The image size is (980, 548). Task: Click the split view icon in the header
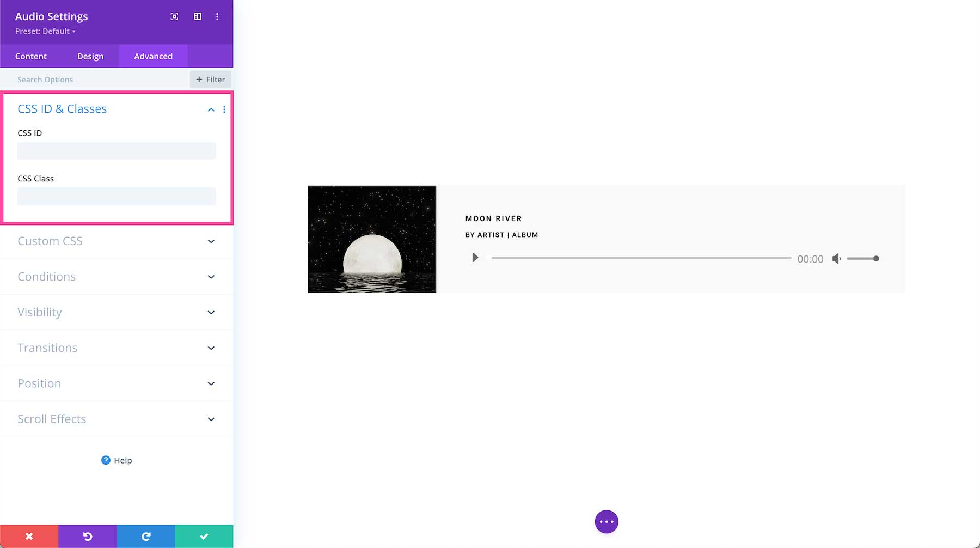point(197,16)
